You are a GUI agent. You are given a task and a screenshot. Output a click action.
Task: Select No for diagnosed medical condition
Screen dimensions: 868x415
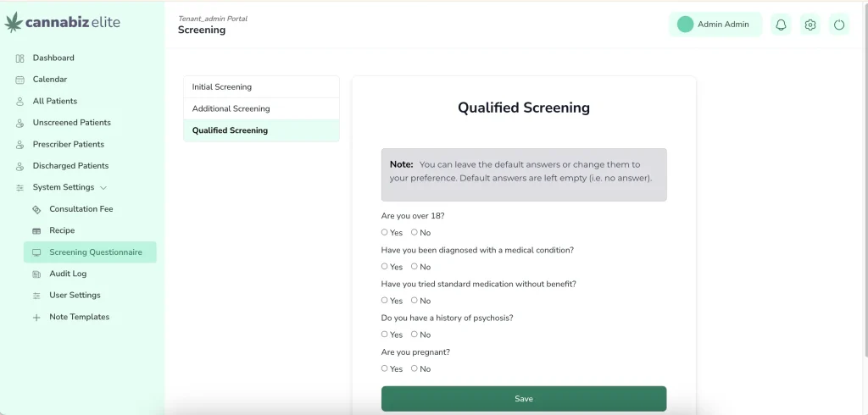(x=414, y=266)
